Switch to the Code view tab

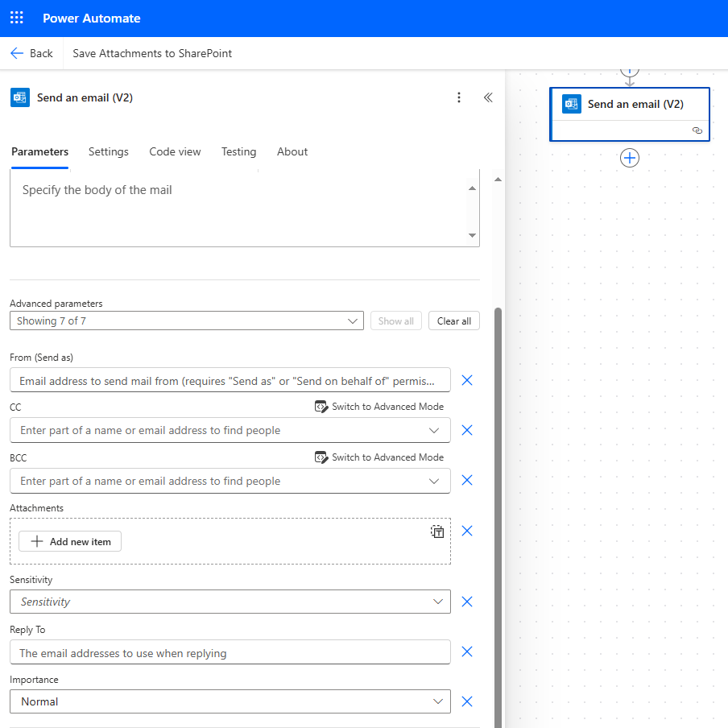175,151
